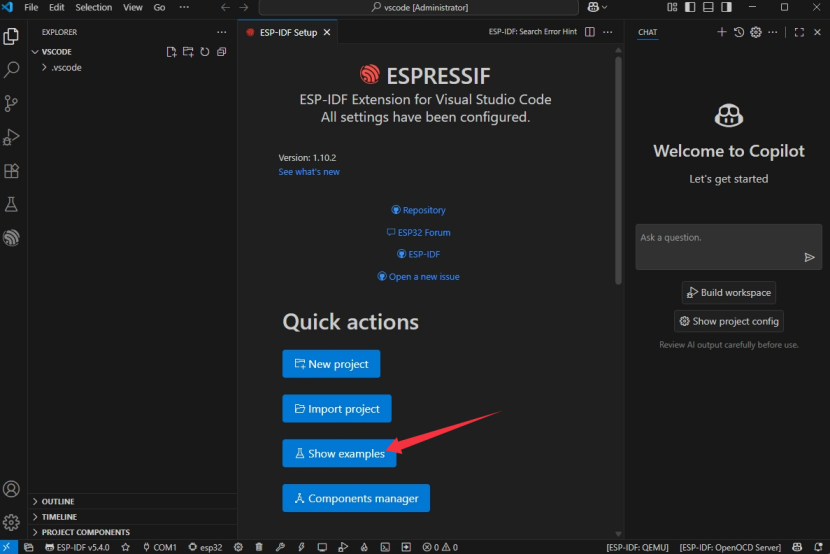Open the ESP-IDF Espressif sidebar view

coord(11,238)
